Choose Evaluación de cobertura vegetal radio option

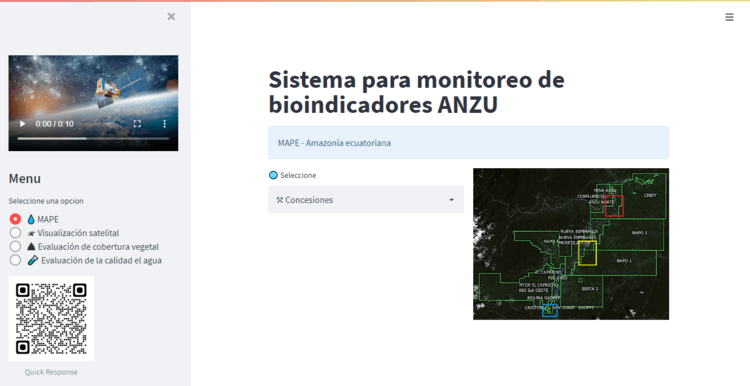pyautogui.click(x=15, y=246)
